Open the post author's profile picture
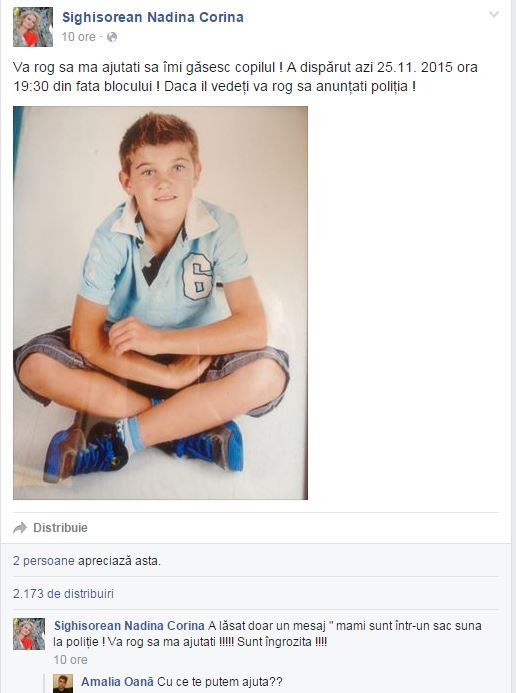The image size is (516, 693). [33, 27]
